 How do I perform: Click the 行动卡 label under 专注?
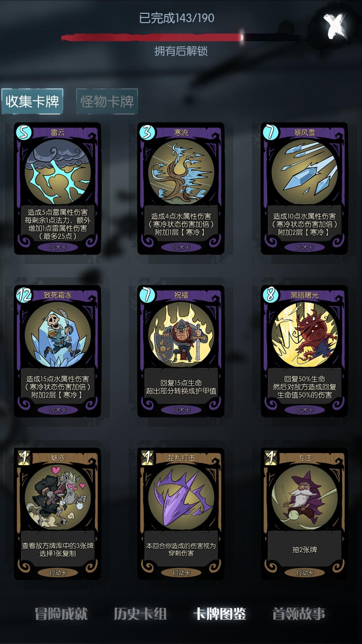[x=304, y=573]
